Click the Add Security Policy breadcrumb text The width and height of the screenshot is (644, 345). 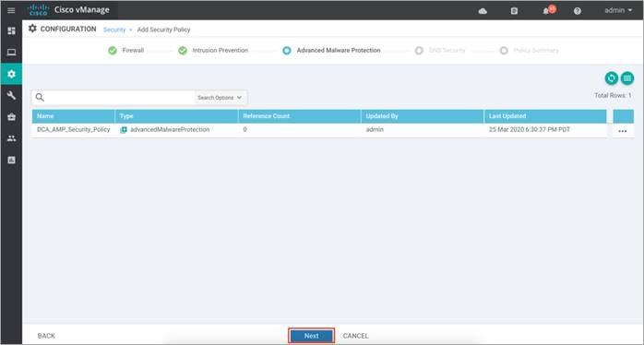pos(163,30)
